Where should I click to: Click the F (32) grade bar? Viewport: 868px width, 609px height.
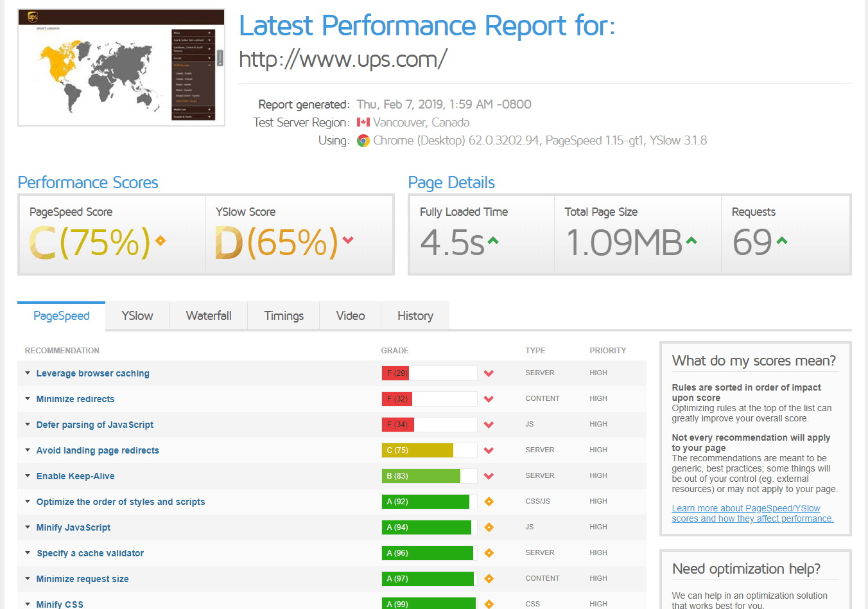click(429, 399)
